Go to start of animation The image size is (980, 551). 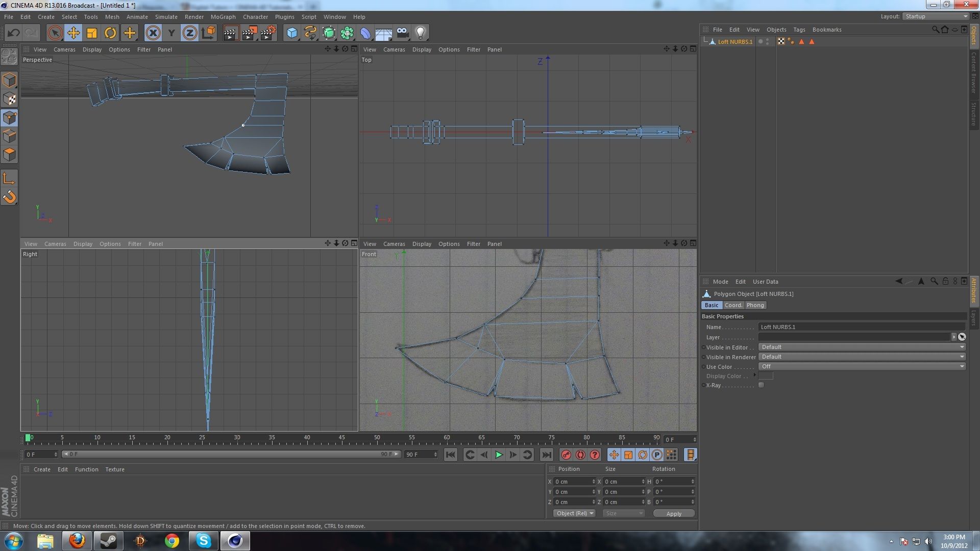[x=450, y=455]
